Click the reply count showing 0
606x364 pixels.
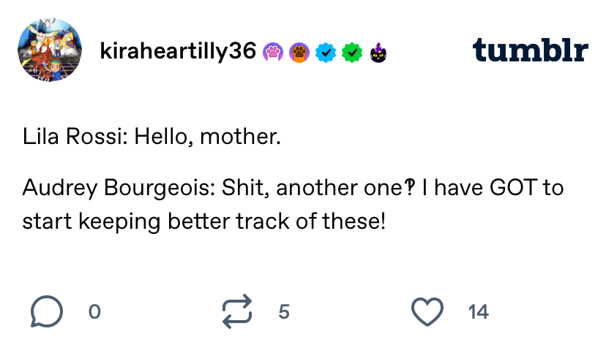[94, 311]
